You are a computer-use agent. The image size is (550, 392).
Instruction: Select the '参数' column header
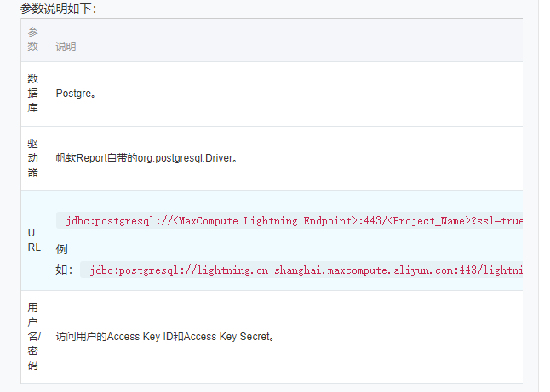pyautogui.click(x=35, y=40)
